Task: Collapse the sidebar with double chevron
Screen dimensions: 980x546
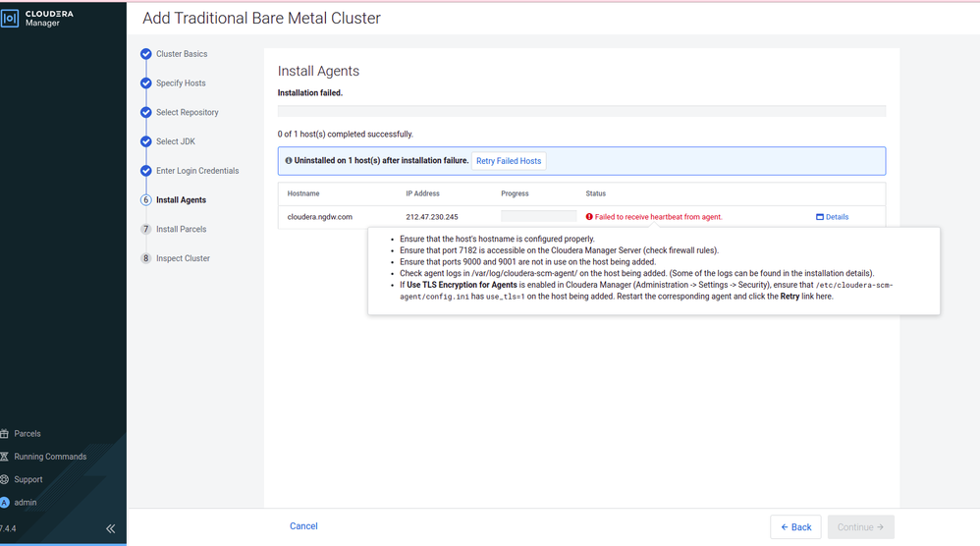Action: [110, 528]
